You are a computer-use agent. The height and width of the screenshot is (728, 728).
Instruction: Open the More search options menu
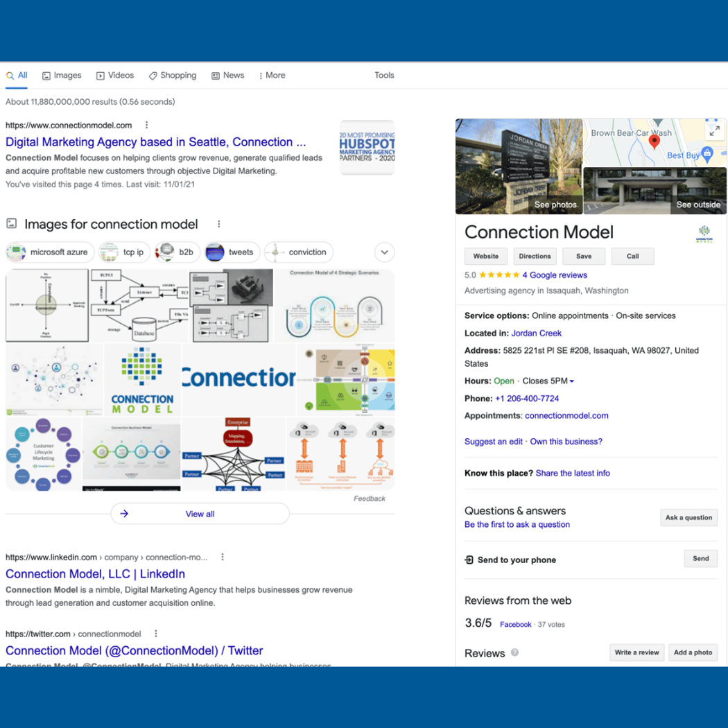click(x=271, y=75)
